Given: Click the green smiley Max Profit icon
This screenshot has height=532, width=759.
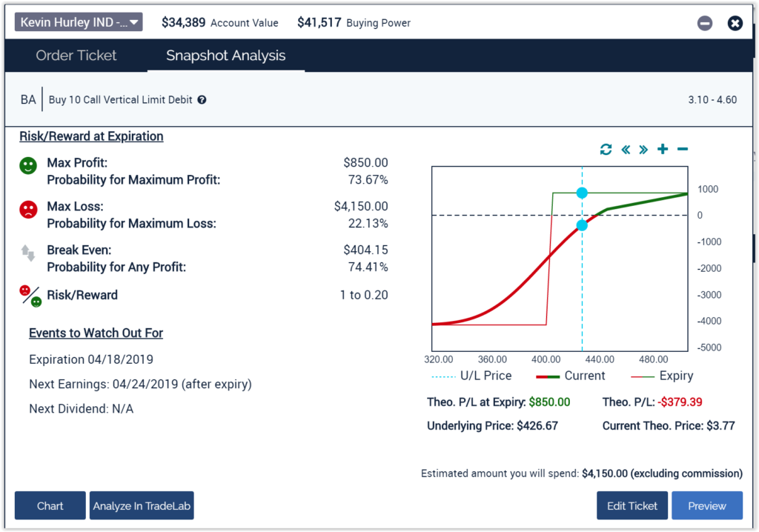Looking at the screenshot, I should [x=28, y=165].
